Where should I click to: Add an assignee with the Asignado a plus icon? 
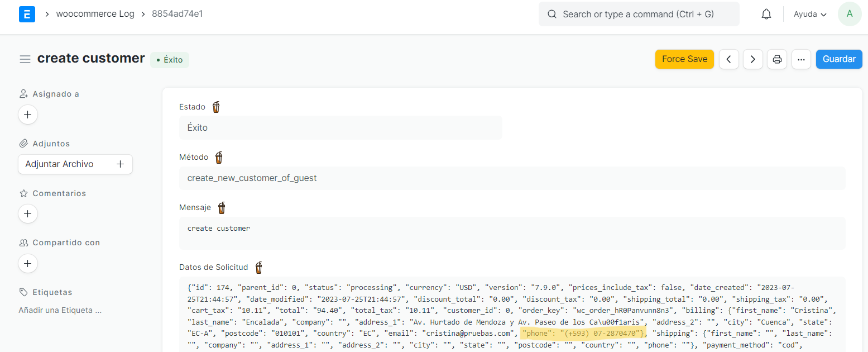(28, 115)
